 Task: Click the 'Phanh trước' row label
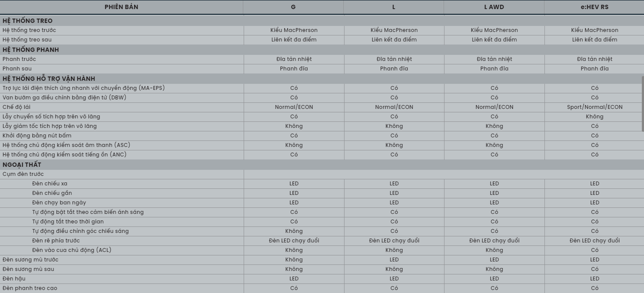[x=19, y=59]
